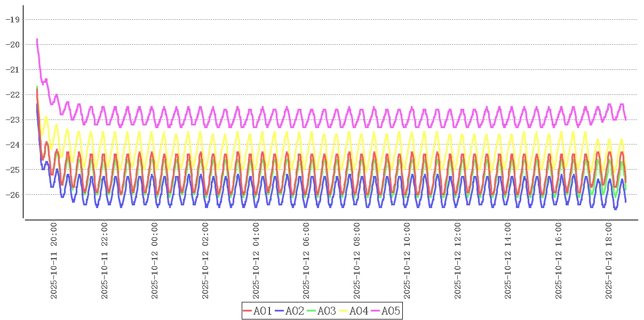Click the green A03 legend line swatch
The height and width of the screenshot is (320, 644).
coord(311,311)
